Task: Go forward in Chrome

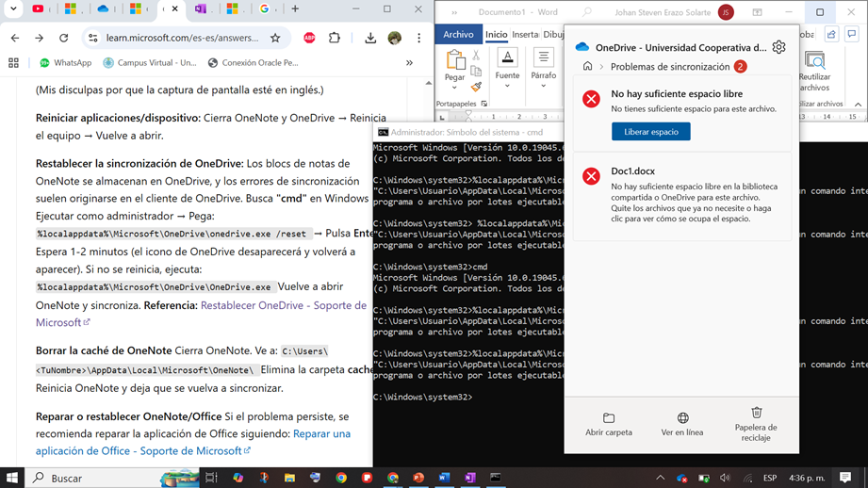Action: [x=39, y=38]
